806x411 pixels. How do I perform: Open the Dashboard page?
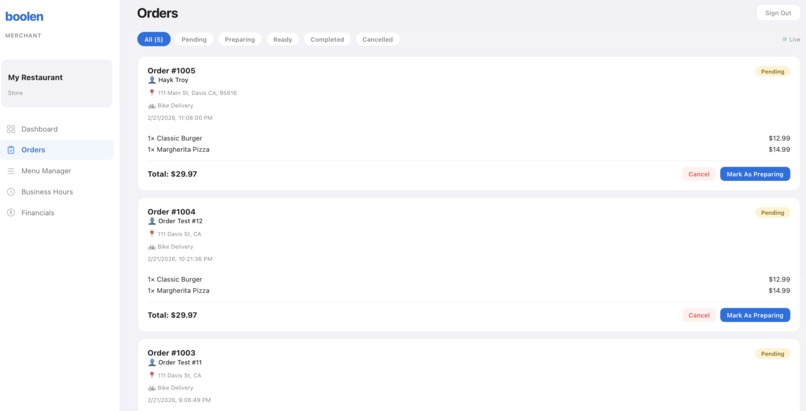pyautogui.click(x=57, y=129)
